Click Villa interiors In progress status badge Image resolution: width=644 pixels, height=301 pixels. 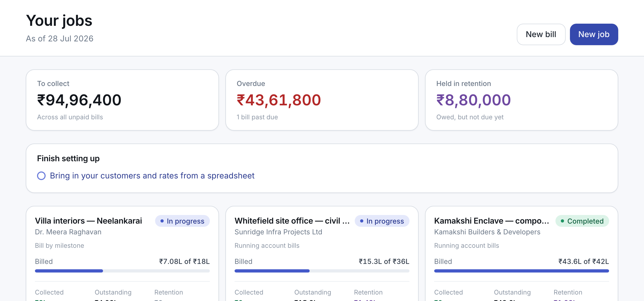tap(182, 221)
